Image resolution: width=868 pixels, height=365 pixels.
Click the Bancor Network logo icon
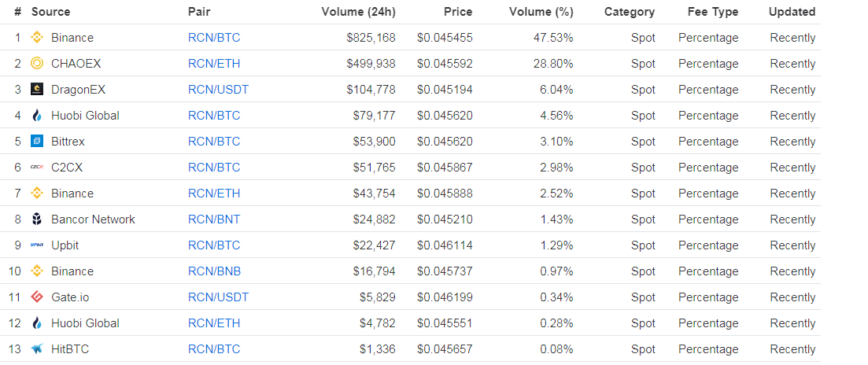[x=36, y=219]
